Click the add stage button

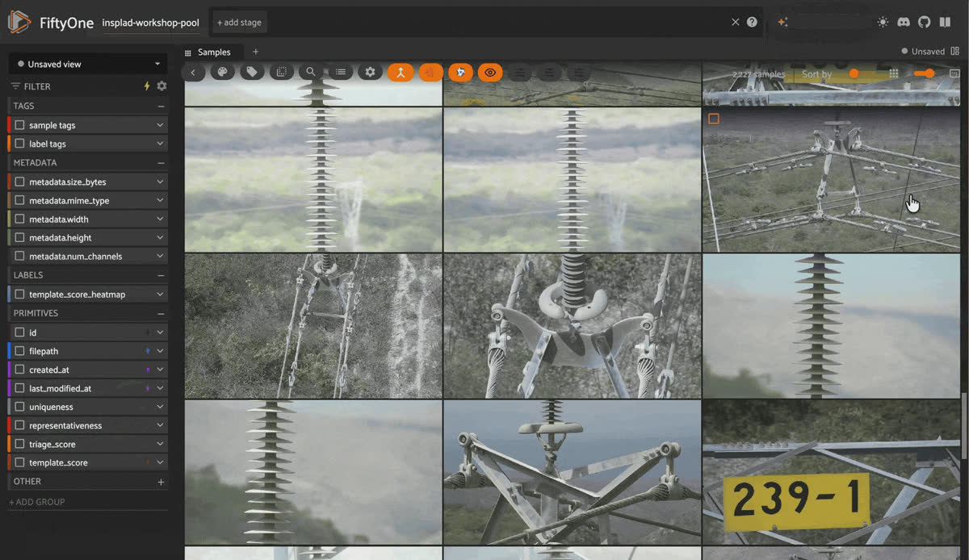[x=240, y=23]
